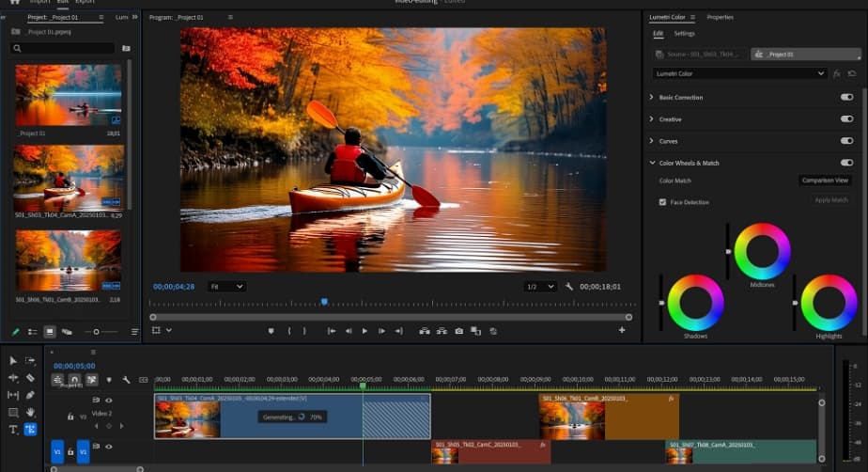
Task: Toggle timeline snapping magnet icon
Action: [x=74, y=380]
